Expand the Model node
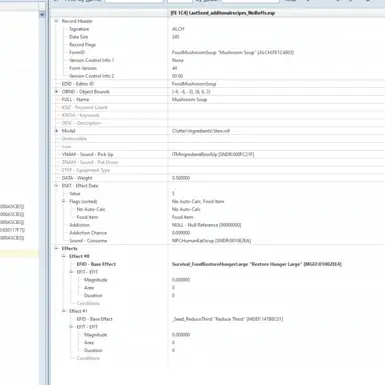Image resolution: width=385 pixels, height=385 pixels. [x=56, y=131]
